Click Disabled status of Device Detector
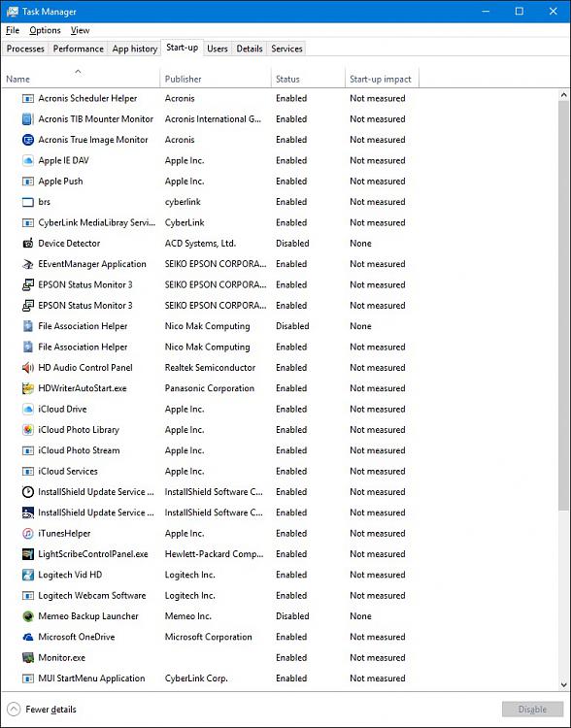 (x=292, y=244)
